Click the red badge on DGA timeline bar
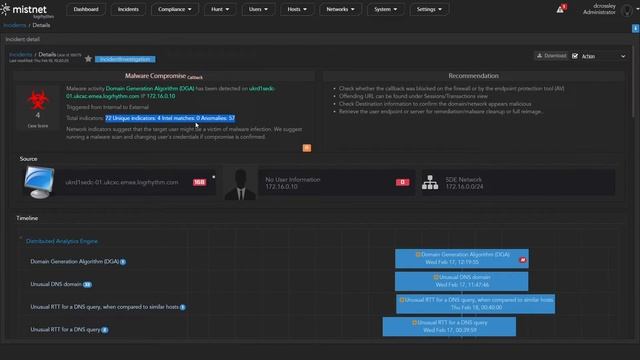Viewport: 640px width, 360px height. (522, 260)
